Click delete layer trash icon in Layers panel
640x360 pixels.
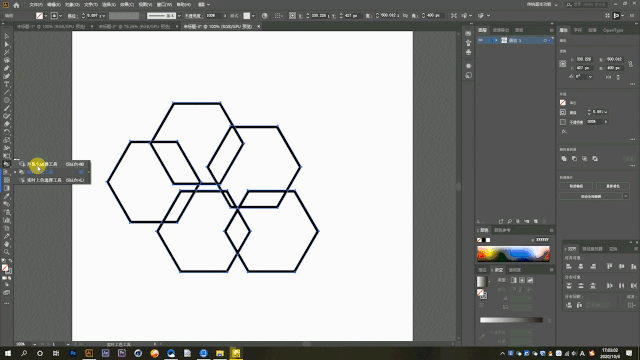[x=544, y=221]
